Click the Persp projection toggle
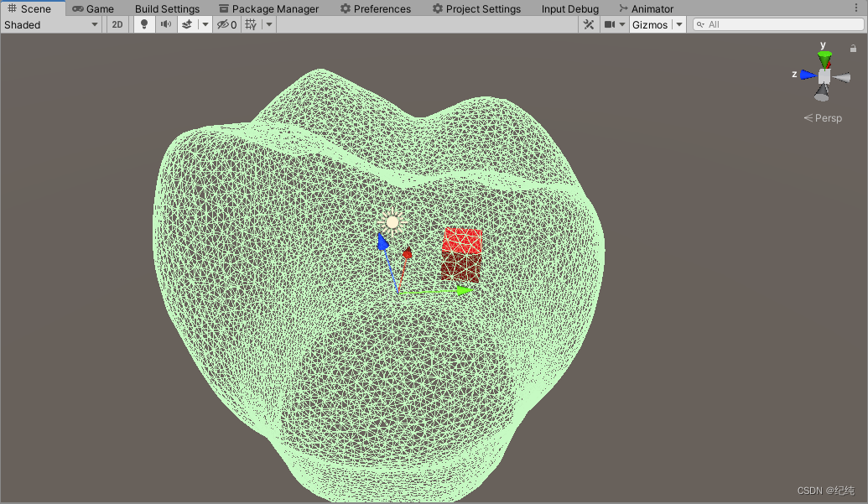Viewport: 868px width, 504px height. click(x=823, y=117)
